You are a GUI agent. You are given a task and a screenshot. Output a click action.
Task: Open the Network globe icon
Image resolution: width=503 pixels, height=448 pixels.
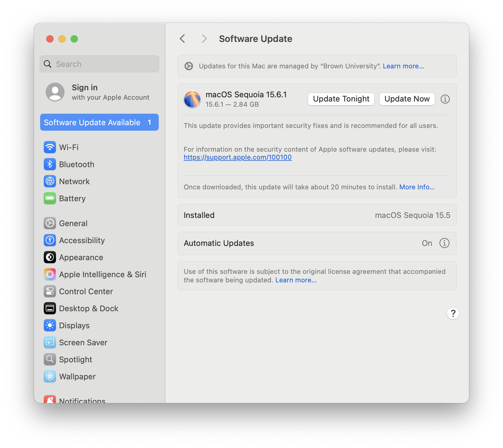click(50, 181)
